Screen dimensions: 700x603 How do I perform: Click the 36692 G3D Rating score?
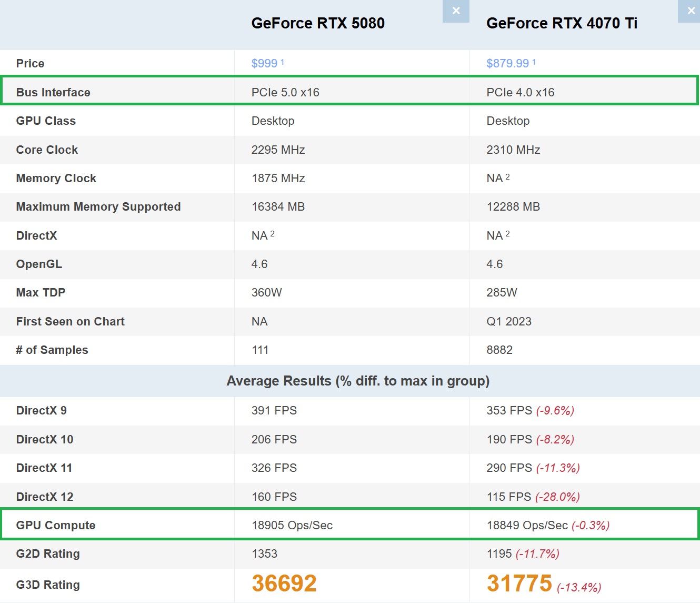284,583
